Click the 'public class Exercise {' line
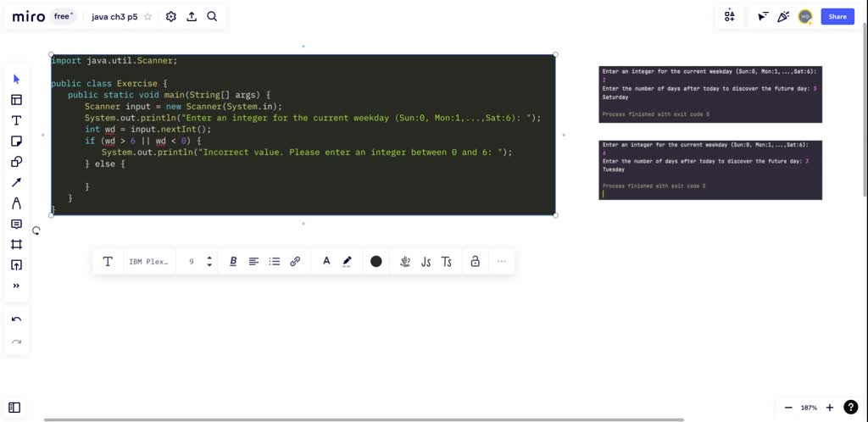868x422 pixels. [x=109, y=84]
